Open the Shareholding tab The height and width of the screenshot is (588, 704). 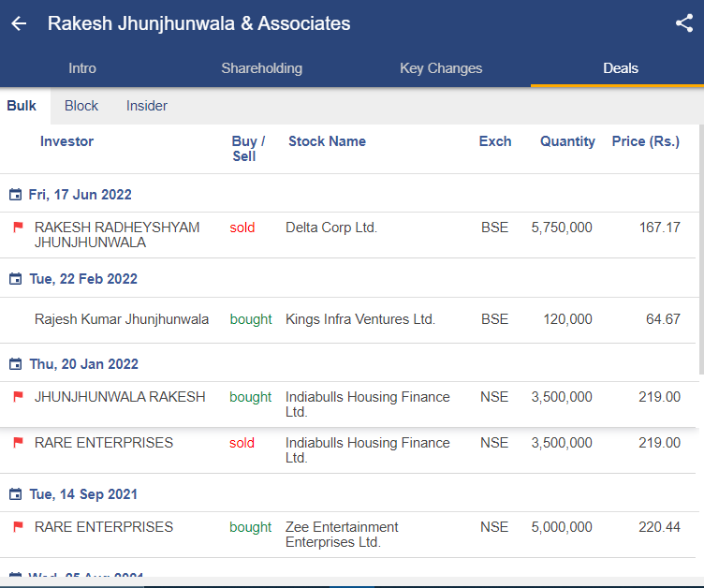262,68
